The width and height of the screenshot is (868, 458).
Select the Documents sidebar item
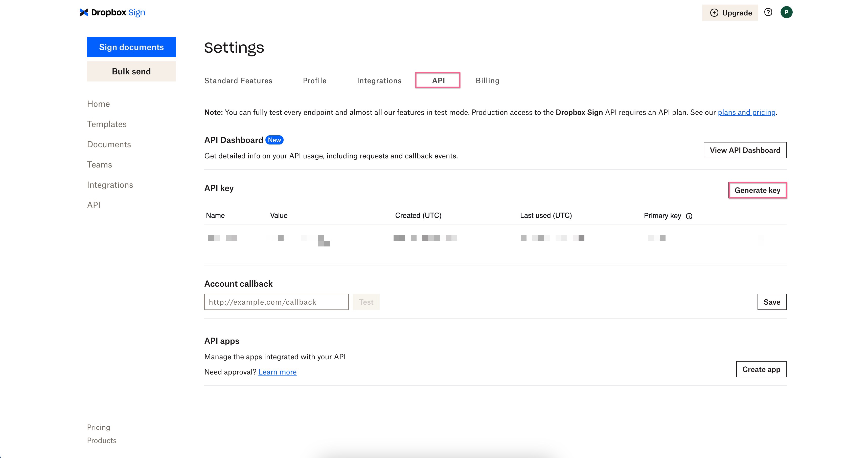click(x=108, y=144)
